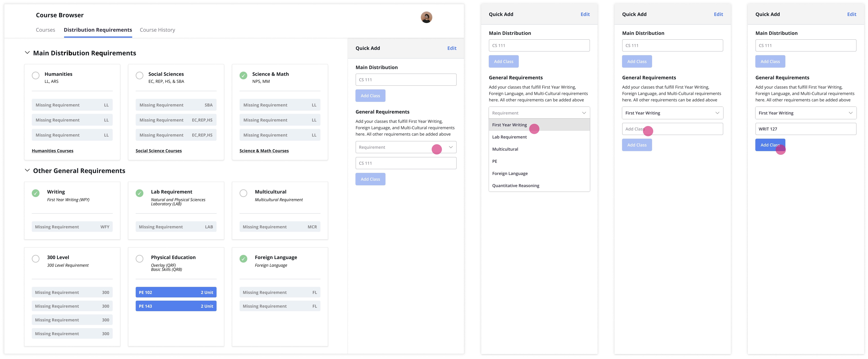Image resolution: width=868 pixels, height=359 pixels.
Task: Toggle the Lab Requirement checkmark
Action: pyautogui.click(x=140, y=193)
